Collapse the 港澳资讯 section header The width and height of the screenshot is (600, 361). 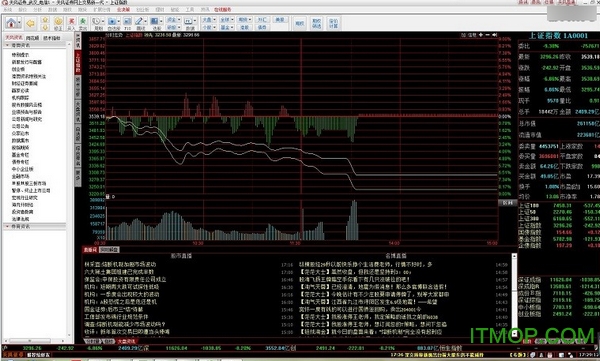pyautogui.click(x=34, y=45)
